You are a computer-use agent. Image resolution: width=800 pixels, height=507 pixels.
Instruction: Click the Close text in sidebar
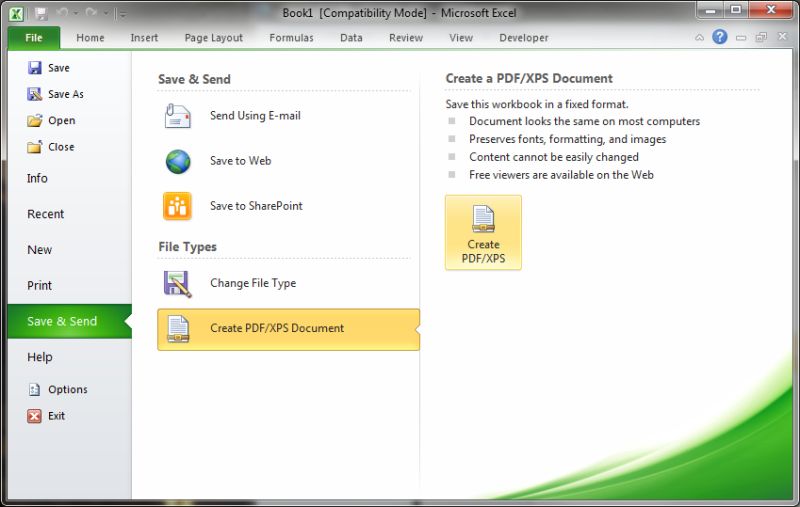tap(61, 147)
